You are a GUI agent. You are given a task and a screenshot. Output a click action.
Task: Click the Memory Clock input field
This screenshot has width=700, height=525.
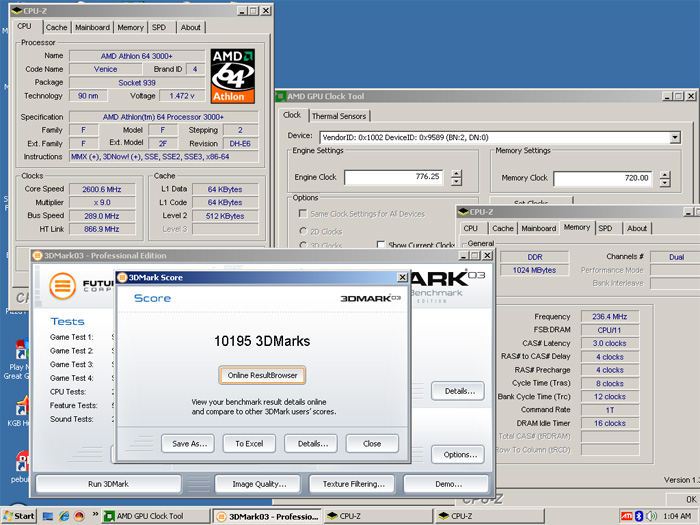pos(603,179)
